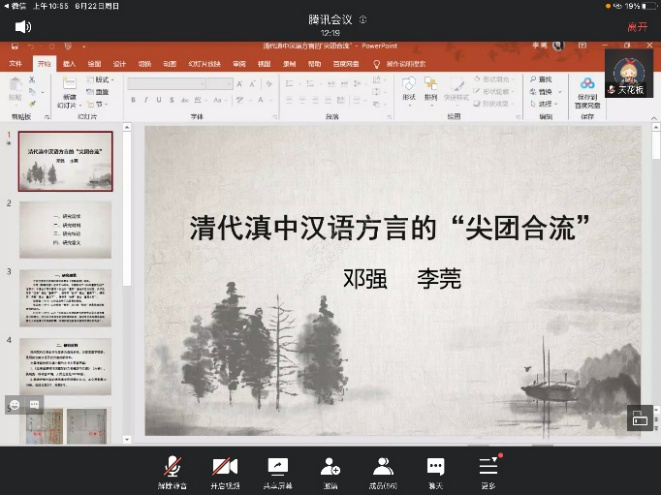Open the More (更多) menu
The width and height of the screenshot is (661, 495).
[x=488, y=470]
